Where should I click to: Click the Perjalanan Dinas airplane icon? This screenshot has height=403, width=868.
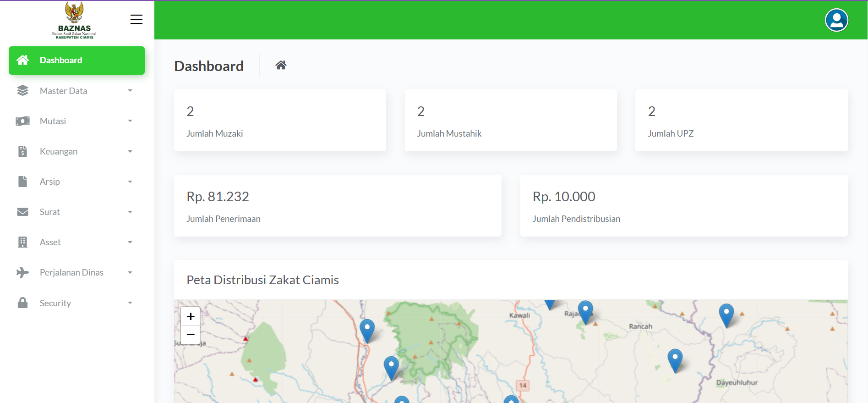tap(22, 272)
